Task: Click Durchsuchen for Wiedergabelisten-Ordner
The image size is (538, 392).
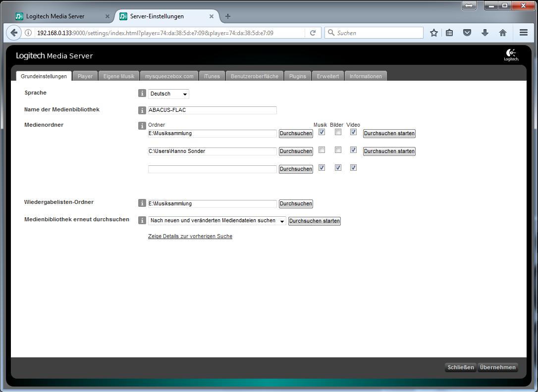Action: (296, 203)
